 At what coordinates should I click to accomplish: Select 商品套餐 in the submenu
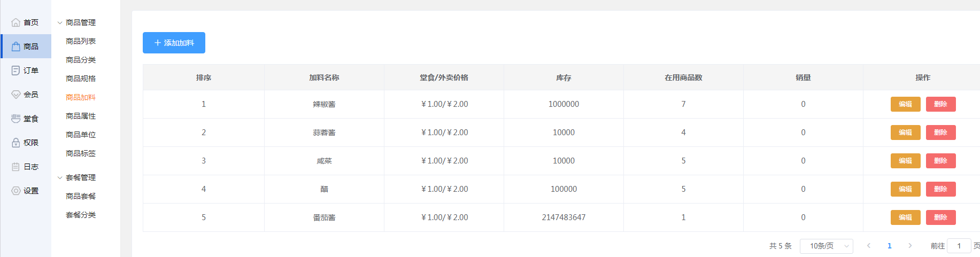pos(81,196)
